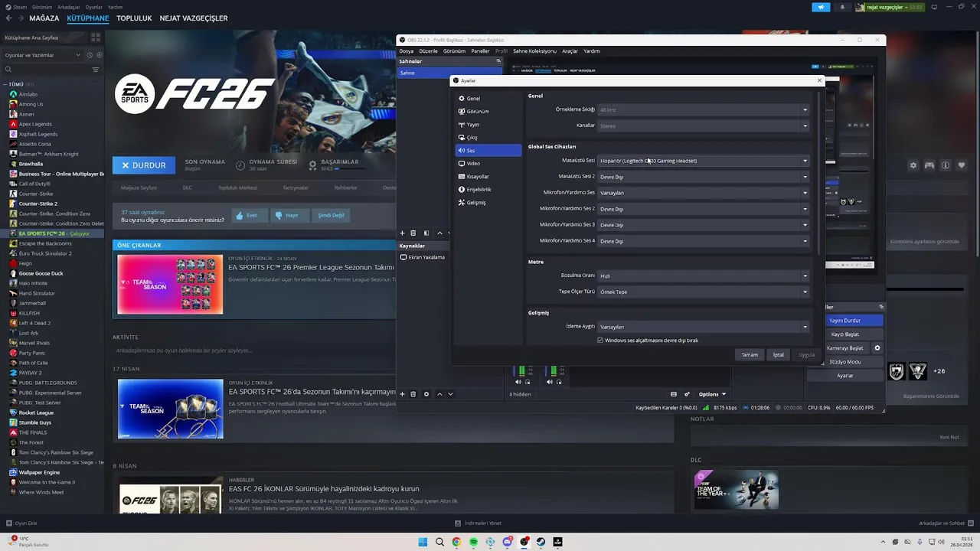980x551 pixels.
Task: Open nejat vazgeçişler account menu
Action: pos(890,7)
